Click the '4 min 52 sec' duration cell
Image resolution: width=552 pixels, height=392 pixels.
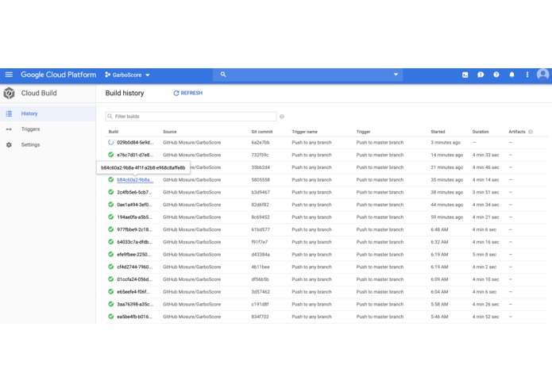pyautogui.click(x=485, y=317)
